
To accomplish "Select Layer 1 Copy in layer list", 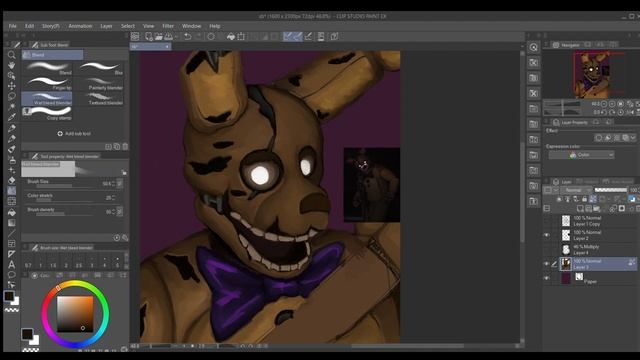I will point(597,221).
